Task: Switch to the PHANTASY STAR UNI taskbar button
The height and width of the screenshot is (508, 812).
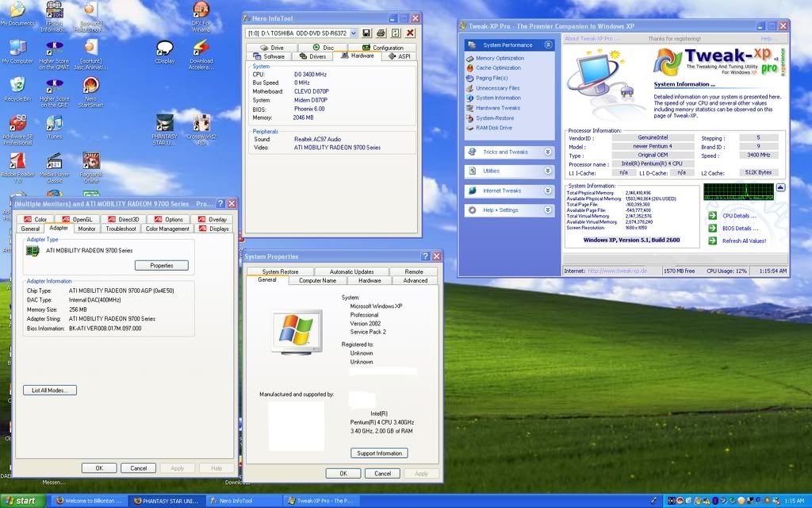Action: click(x=166, y=501)
